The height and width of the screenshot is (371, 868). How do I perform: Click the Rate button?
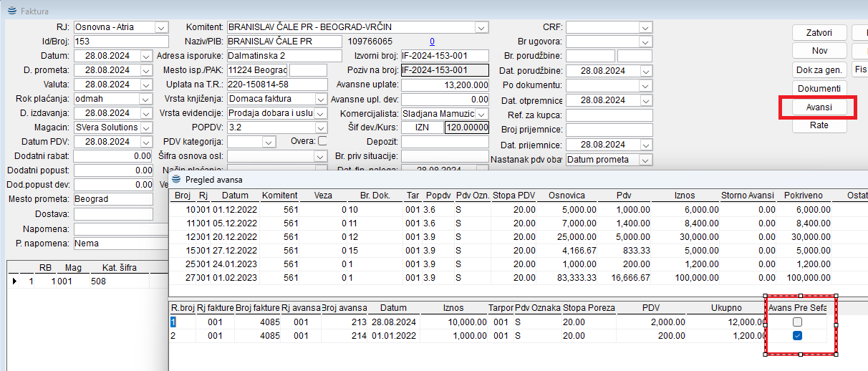click(x=819, y=125)
